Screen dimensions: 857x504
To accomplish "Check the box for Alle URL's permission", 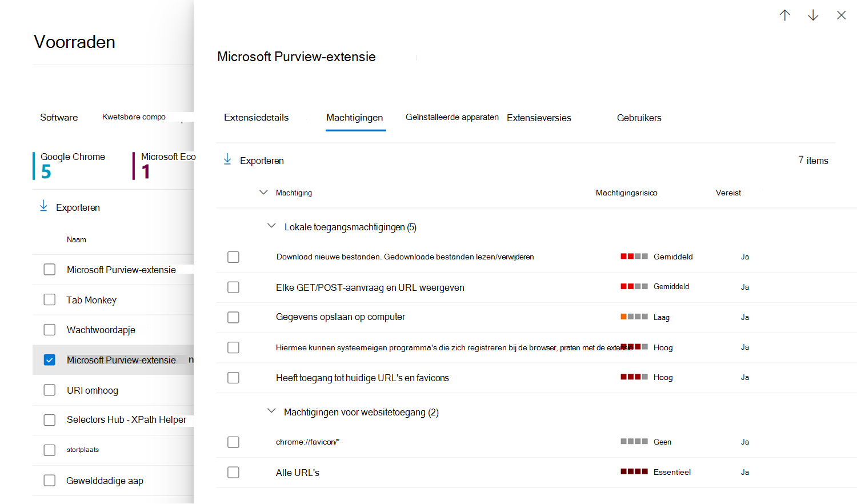I will pos(233,473).
